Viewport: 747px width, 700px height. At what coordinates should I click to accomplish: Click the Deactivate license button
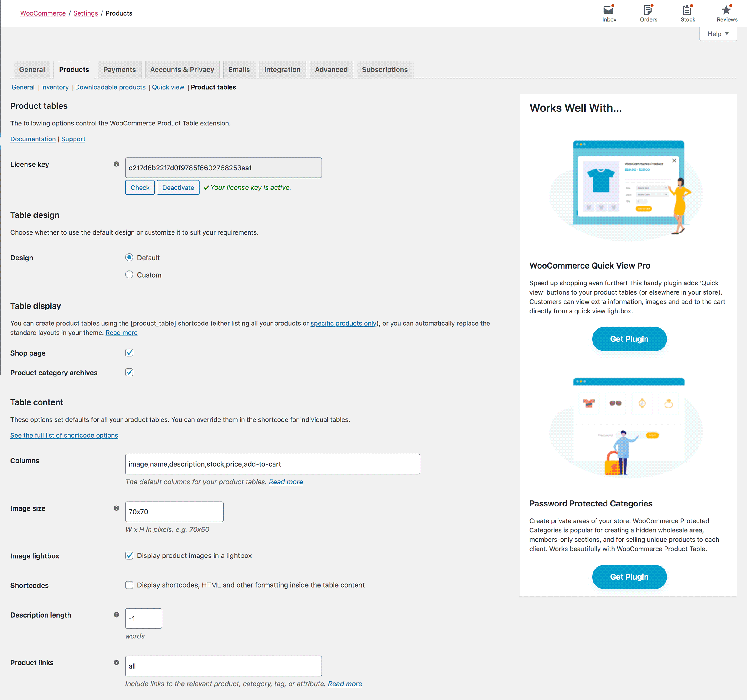[178, 188]
